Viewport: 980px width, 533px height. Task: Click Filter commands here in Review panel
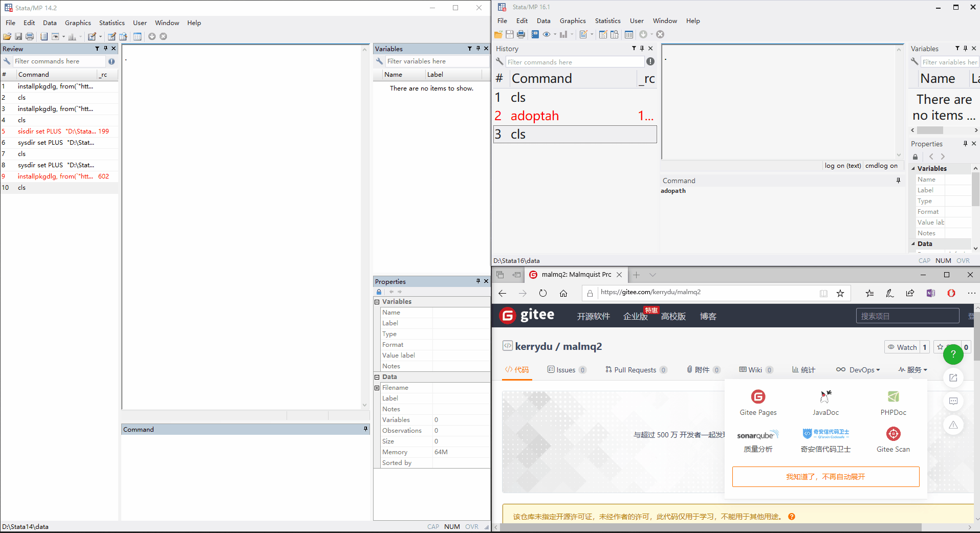[x=59, y=61]
